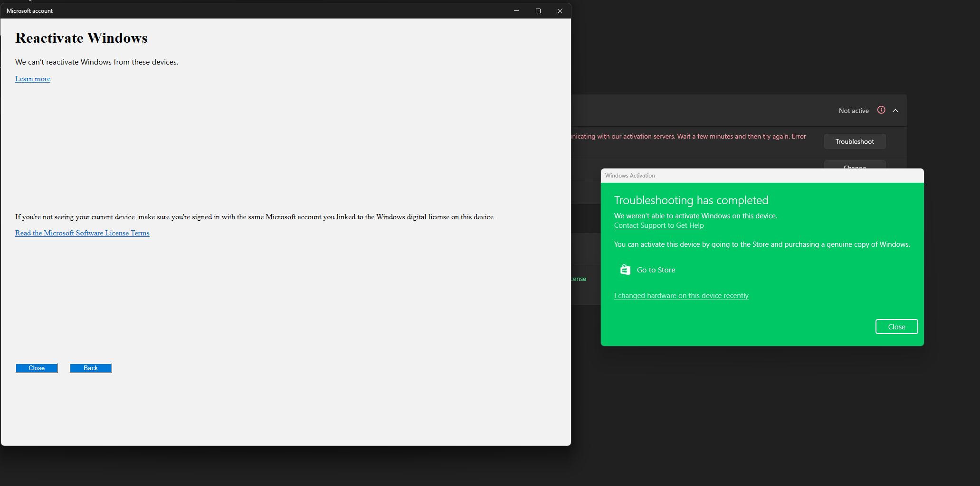980x486 pixels.
Task: Click the We can't reactivate Windows message
Action: (96, 62)
